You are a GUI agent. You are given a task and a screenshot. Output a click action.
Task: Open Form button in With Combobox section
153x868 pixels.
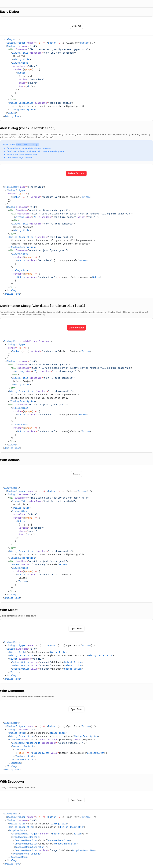point(76,709)
